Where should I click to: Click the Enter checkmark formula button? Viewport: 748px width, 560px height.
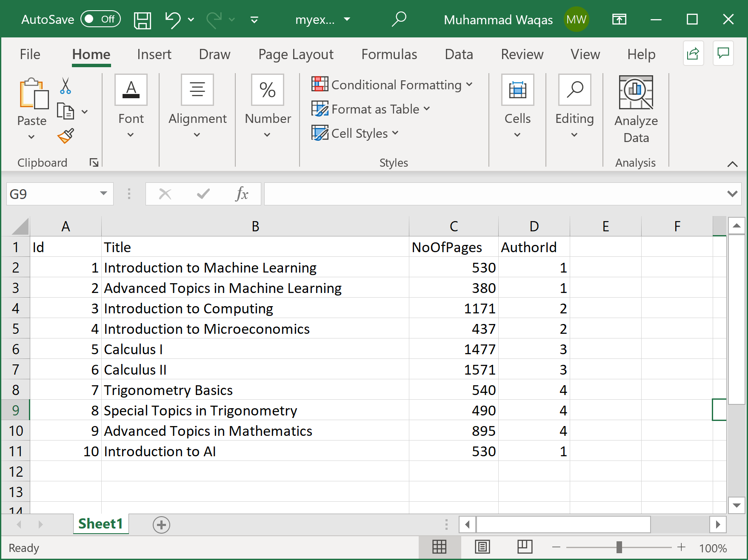(x=203, y=194)
